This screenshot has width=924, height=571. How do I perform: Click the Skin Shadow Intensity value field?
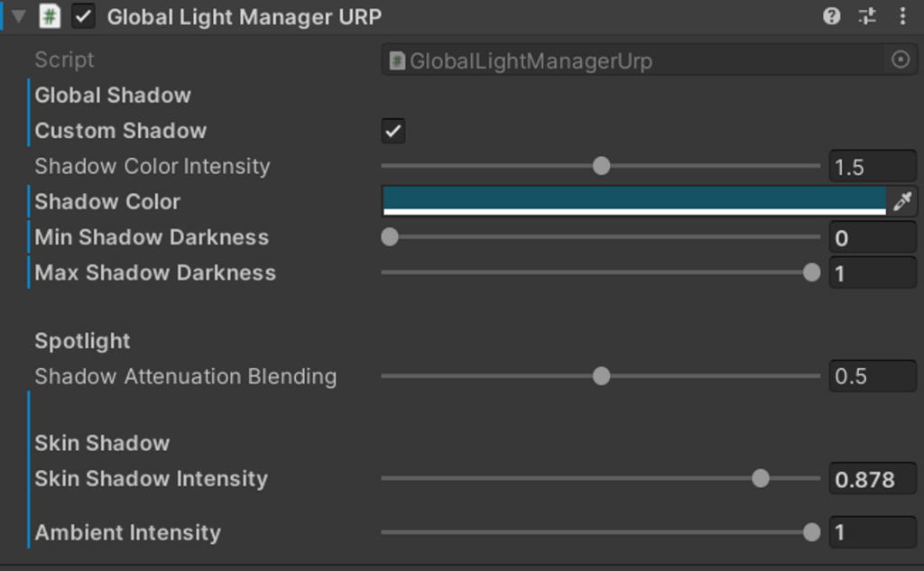pos(872,479)
